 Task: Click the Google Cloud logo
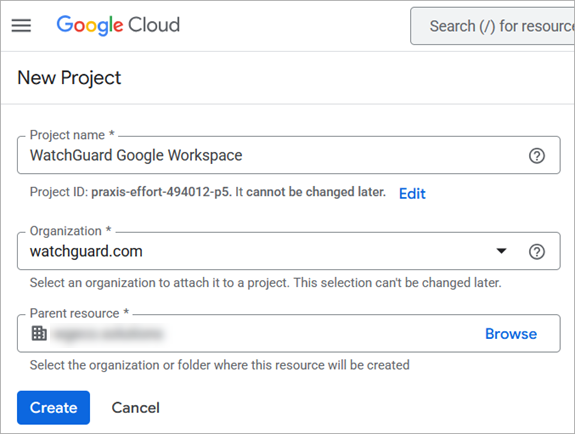(118, 25)
